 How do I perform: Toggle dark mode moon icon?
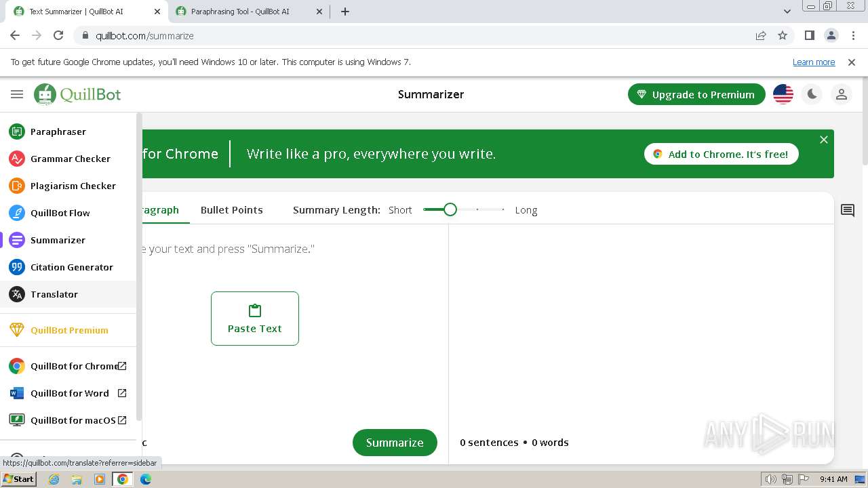pos(812,94)
